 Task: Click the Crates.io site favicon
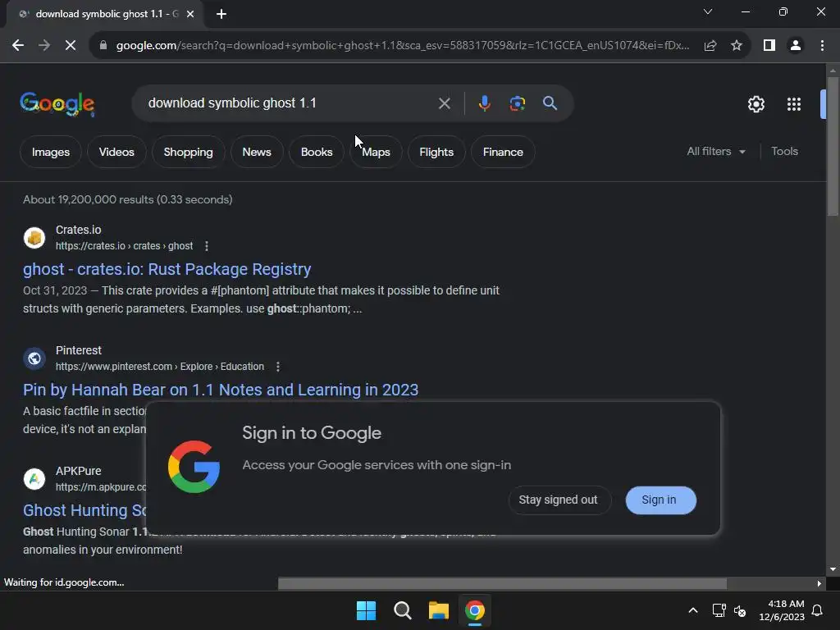(34, 237)
